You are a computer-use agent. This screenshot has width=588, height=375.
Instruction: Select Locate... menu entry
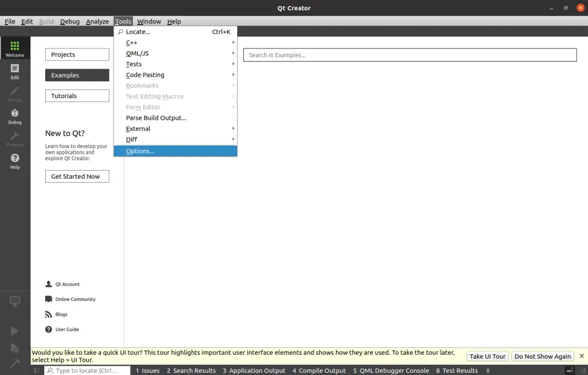pyautogui.click(x=175, y=32)
